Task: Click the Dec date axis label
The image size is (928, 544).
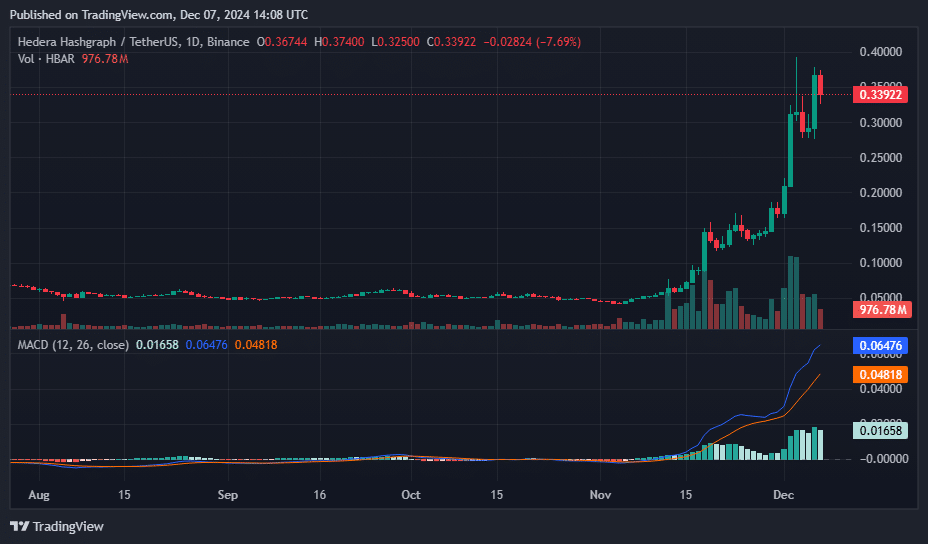Action: (784, 495)
